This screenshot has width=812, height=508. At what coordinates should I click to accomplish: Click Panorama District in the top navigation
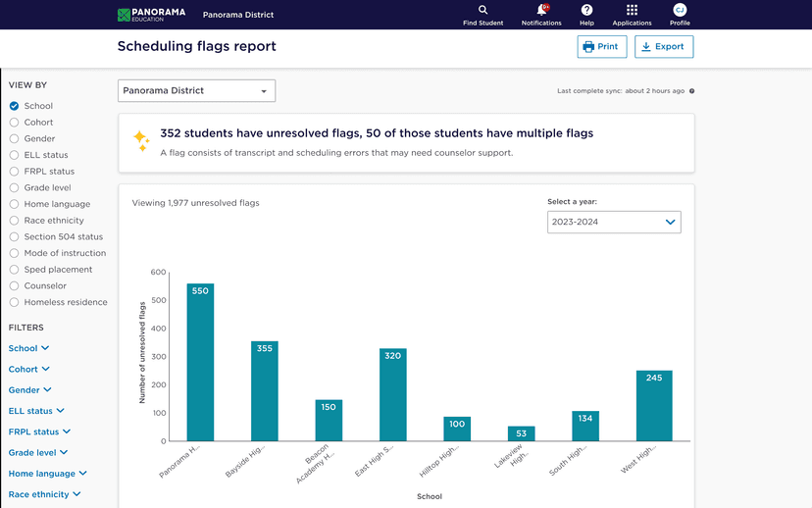[x=238, y=15]
